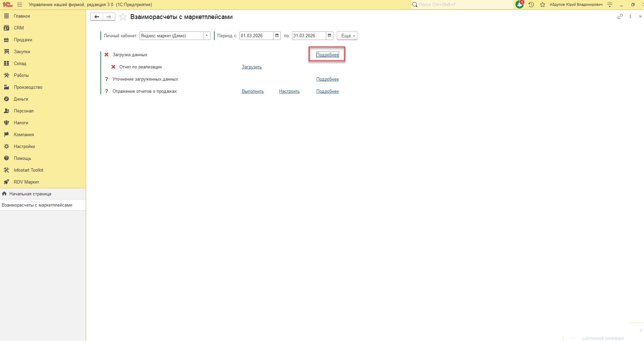Click the Личный кабинет value field

(172, 36)
